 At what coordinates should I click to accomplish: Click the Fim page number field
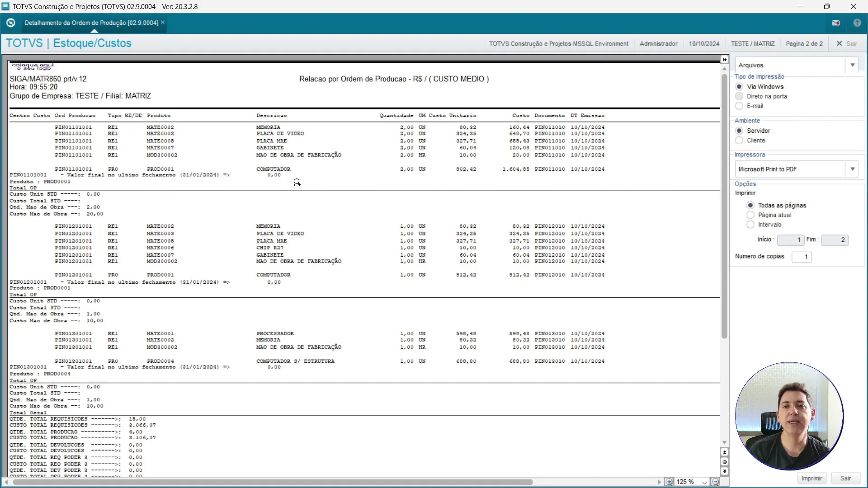pyautogui.click(x=835, y=240)
